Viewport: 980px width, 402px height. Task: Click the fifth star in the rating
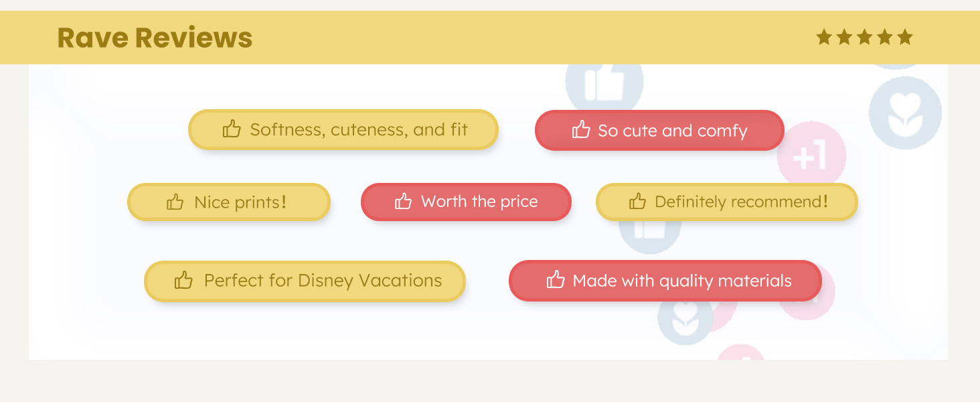coord(904,37)
